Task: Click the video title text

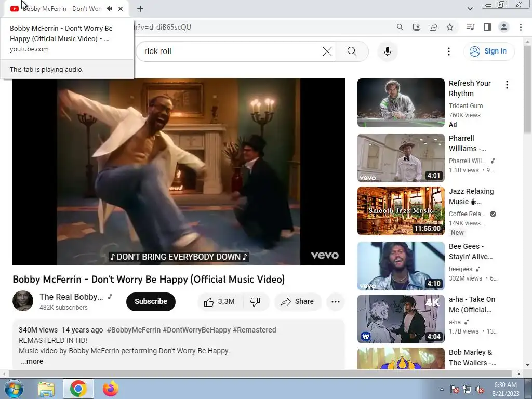Action: tap(149, 279)
